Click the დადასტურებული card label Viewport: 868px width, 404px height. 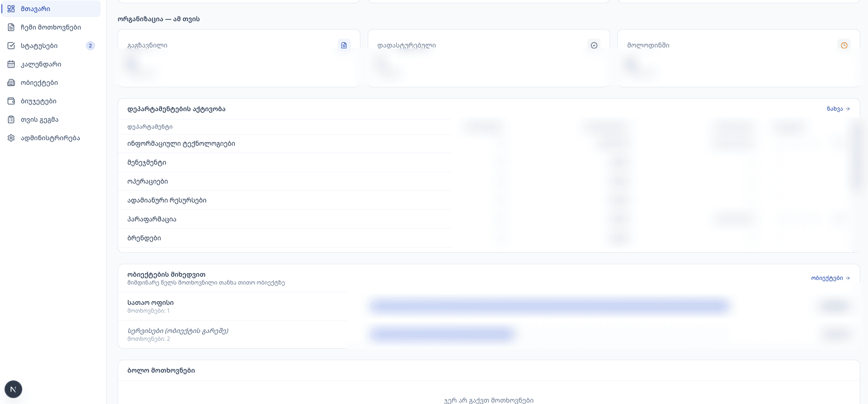point(407,45)
